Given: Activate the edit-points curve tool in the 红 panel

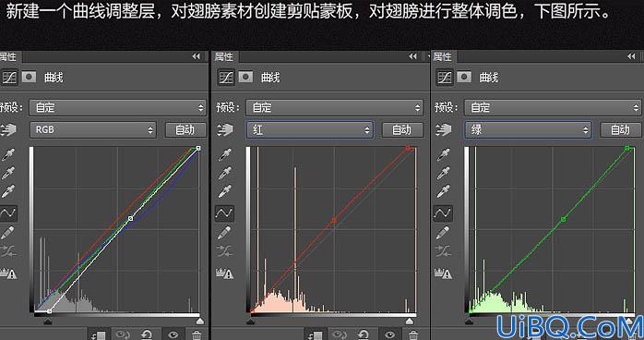Looking at the screenshot, I should click(x=224, y=213).
